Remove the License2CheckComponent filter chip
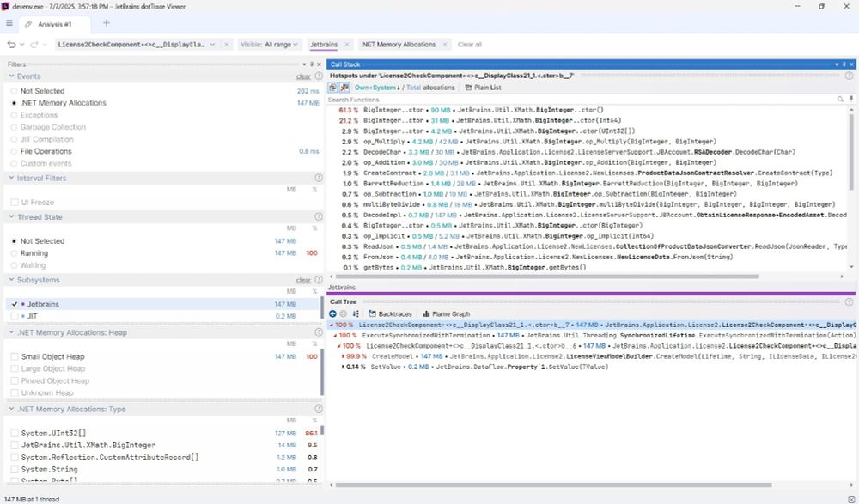This screenshot has width=859, height=504. (x=227, y=45)
